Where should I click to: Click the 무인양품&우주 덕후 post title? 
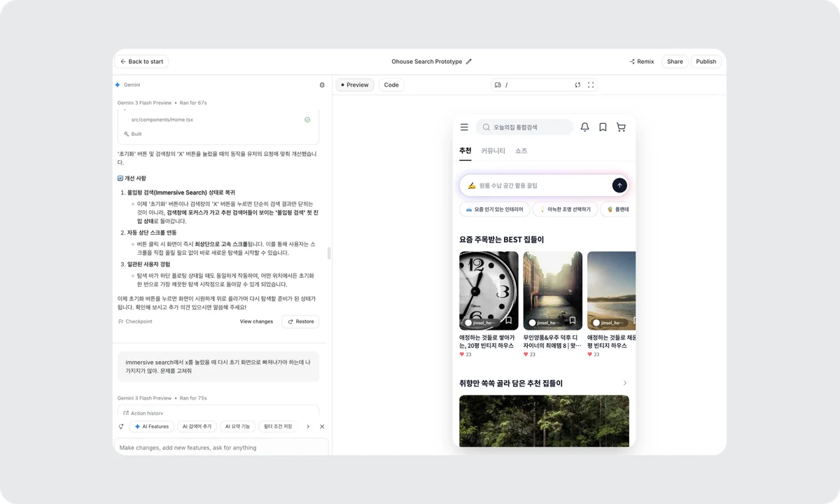click(x=553, y=342)
